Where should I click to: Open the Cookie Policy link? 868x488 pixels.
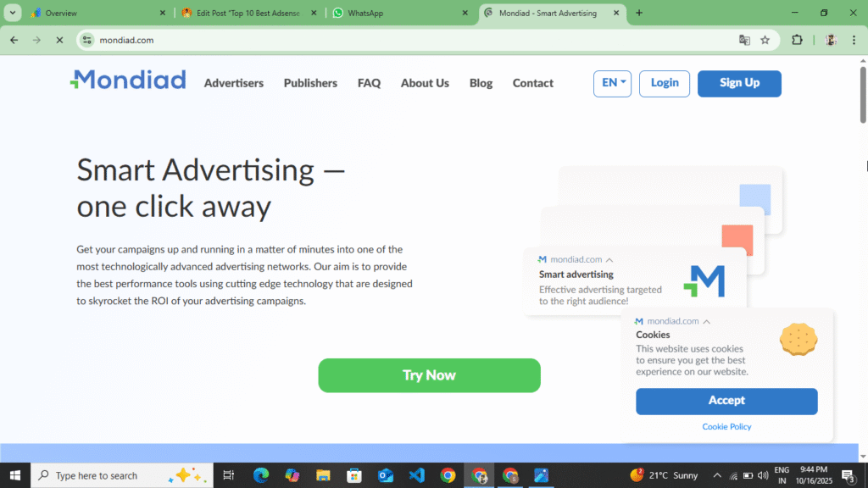pyautogui.click(x=726, y=427)
